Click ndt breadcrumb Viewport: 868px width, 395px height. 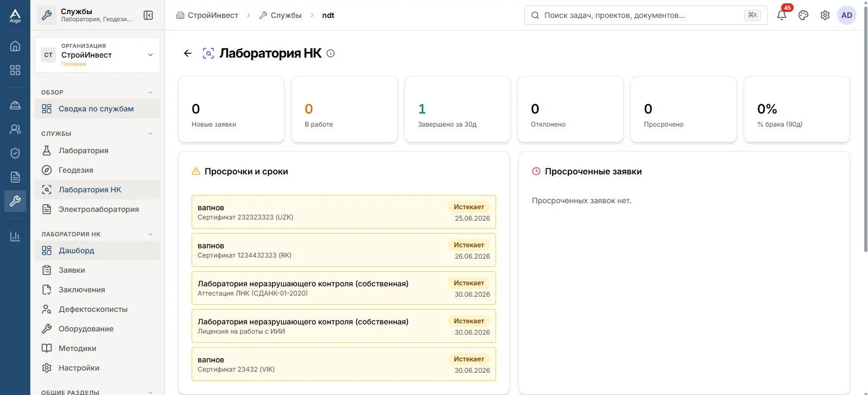(x=328, y=15)
